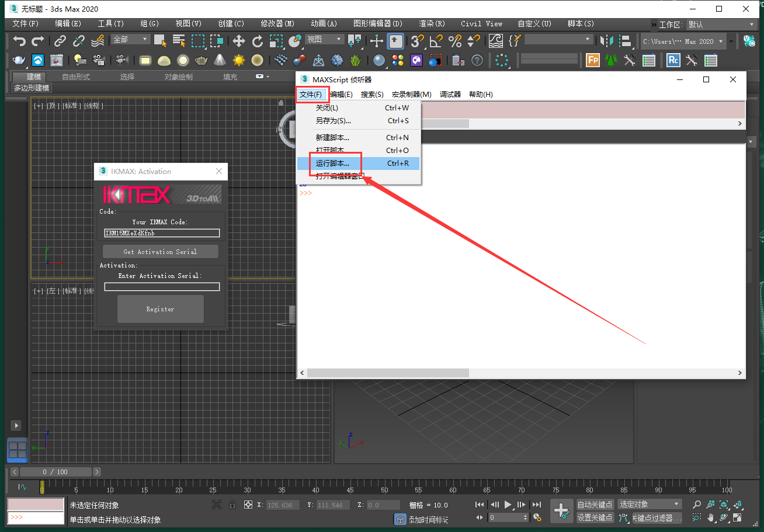
Task: Click 关键点过滤器 key filters button
Action: click(x=657, y=517)
